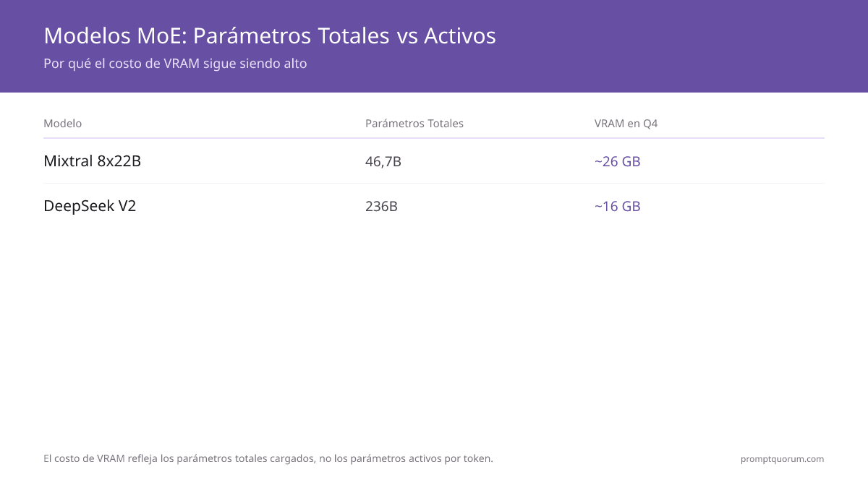
Task: Click the ~26 GB VRAM value
Action: [618, 161]
